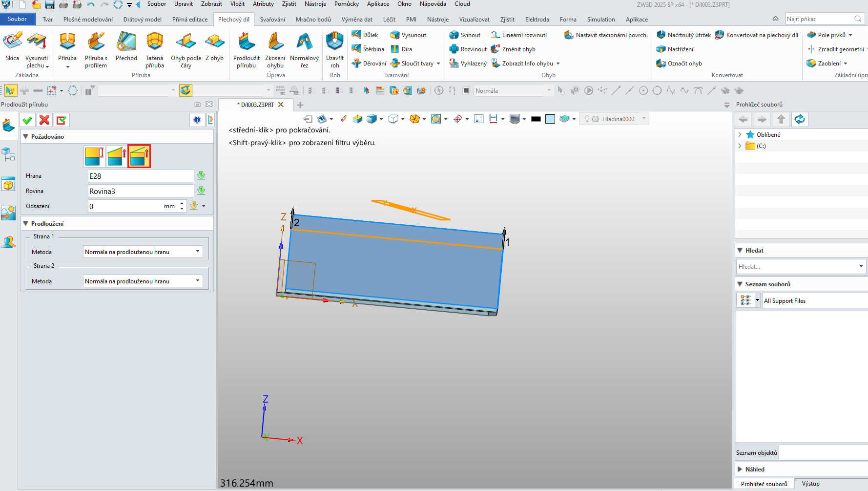Switch to the Výstup tab
The image size is (868, 491).
click(x=810, y=484)
